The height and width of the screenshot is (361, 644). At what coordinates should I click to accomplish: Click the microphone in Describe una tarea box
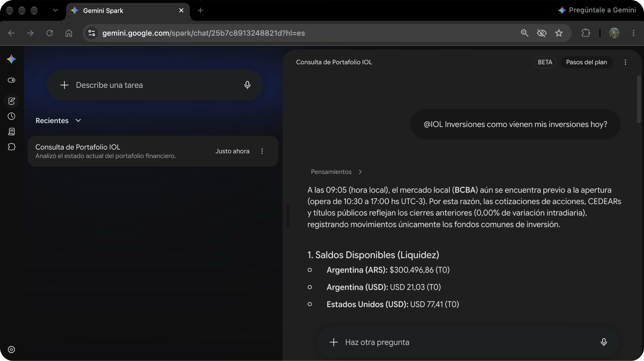tap(247, 85)
